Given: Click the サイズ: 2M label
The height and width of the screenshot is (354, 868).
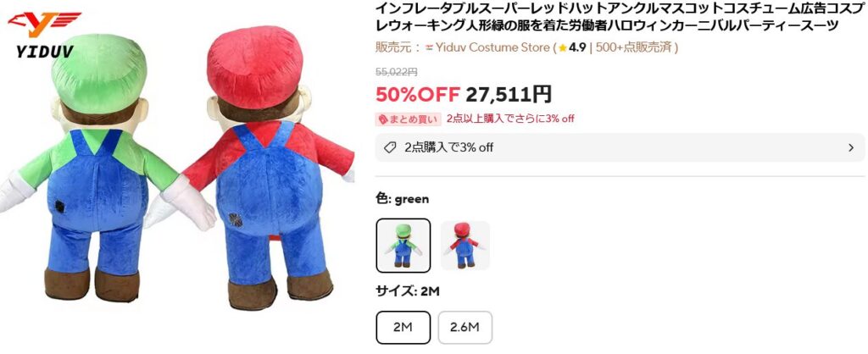Looking at the screenshot, I should pos(408,291).
